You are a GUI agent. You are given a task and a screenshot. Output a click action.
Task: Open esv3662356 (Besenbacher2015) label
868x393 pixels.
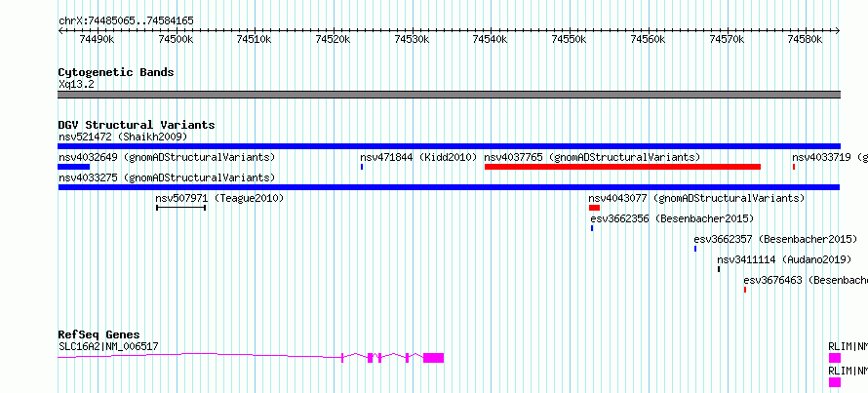click(672, 218)
